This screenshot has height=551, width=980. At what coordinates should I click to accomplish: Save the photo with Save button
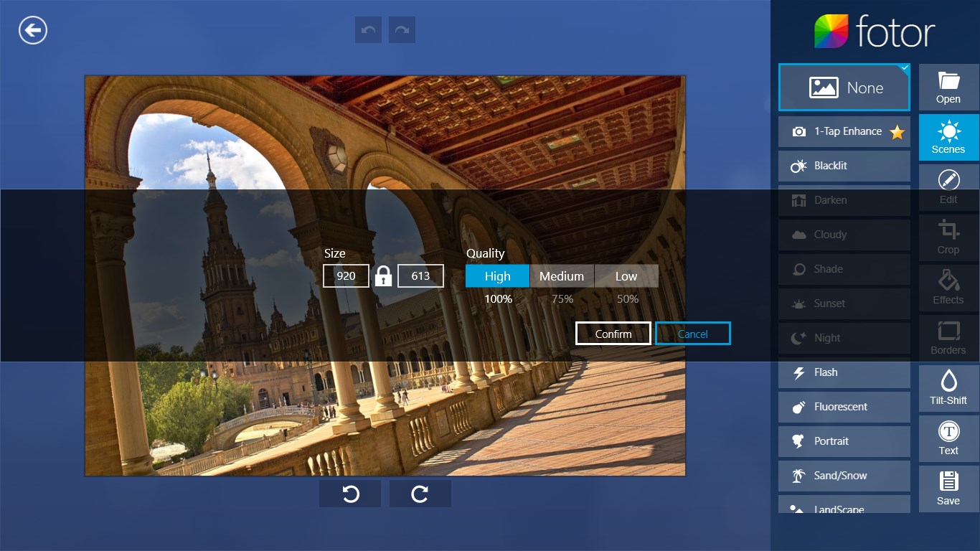pos(948,489)
